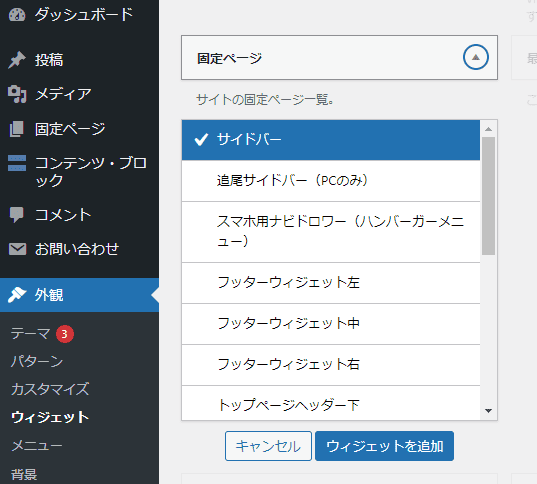Image resolution: width=537 pixels, height=484 pixels.
Task: Click the media icon beside メディア
Action: [17, 94]
